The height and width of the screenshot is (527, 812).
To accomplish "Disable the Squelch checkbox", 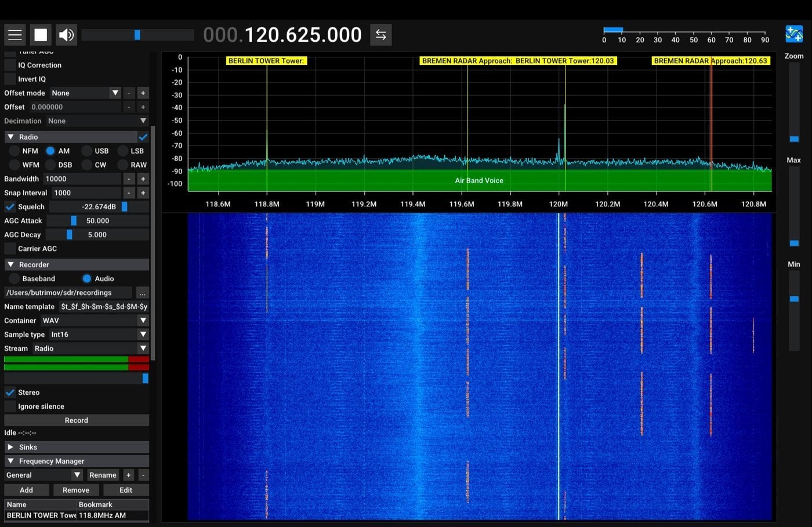I will pos(9,206).
